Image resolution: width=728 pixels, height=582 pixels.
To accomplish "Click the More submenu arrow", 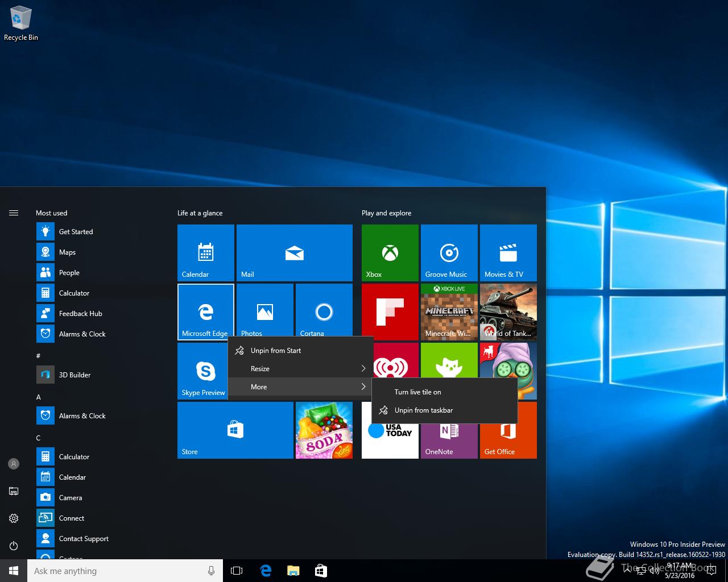I will 363,387.
